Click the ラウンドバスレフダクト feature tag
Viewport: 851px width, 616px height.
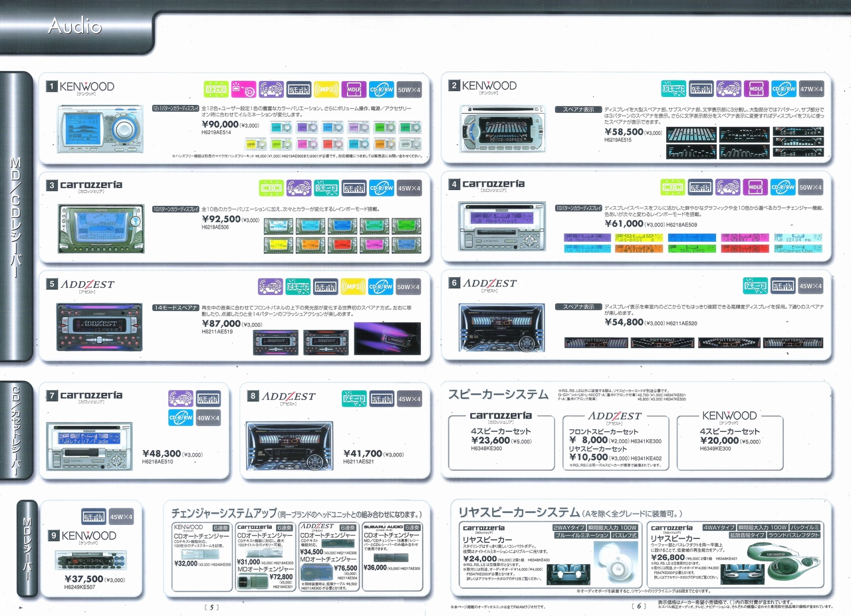(793, 534)
